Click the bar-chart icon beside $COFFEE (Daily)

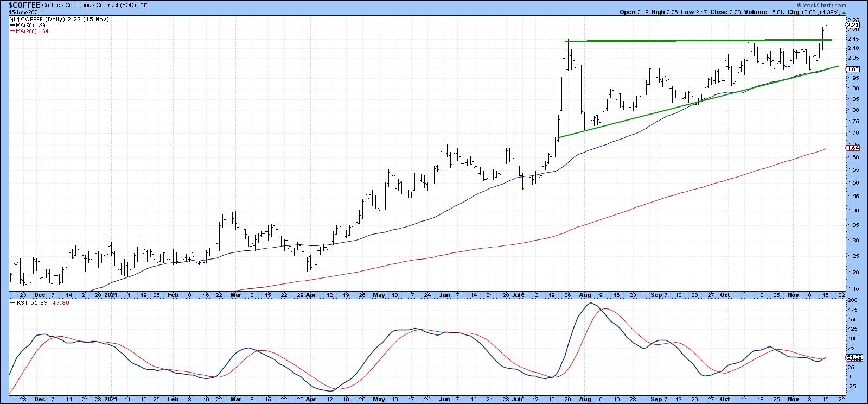click(14, 19)
